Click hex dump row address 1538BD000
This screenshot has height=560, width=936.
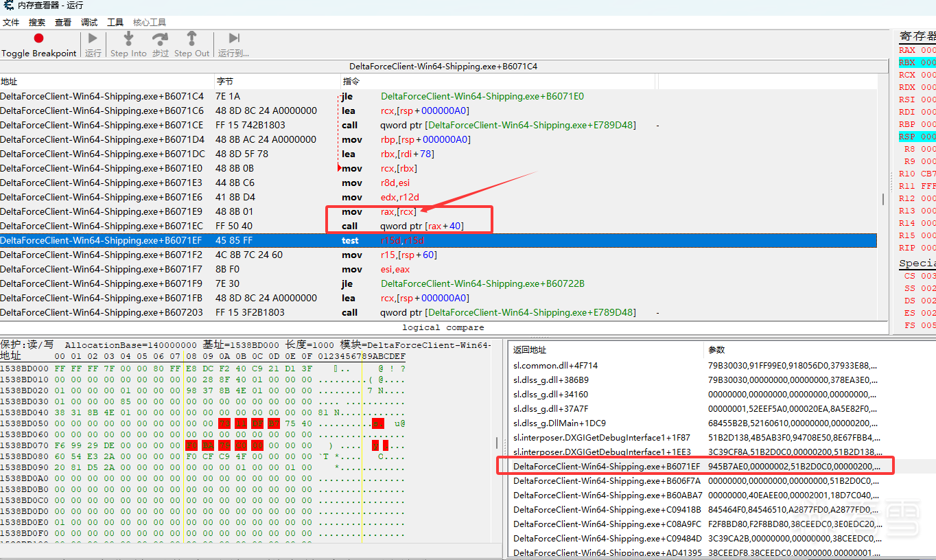(x=25, y=369)
